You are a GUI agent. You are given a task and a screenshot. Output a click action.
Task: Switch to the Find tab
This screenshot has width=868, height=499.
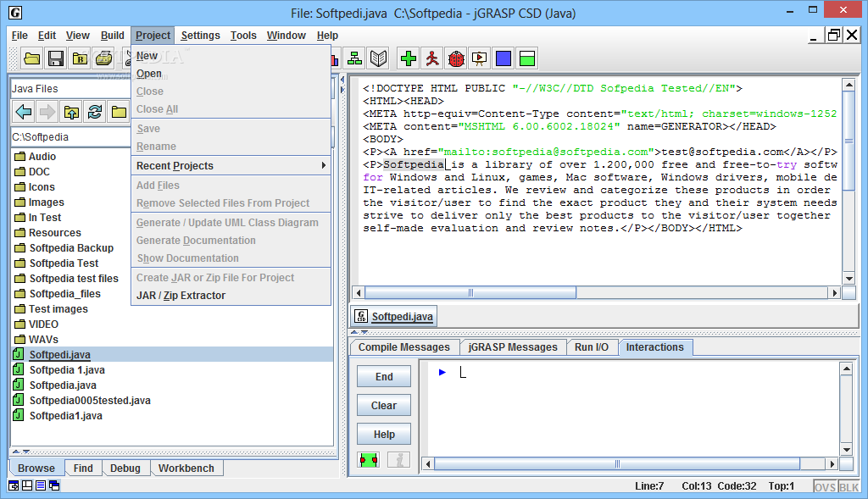click(x=83, y=468)
